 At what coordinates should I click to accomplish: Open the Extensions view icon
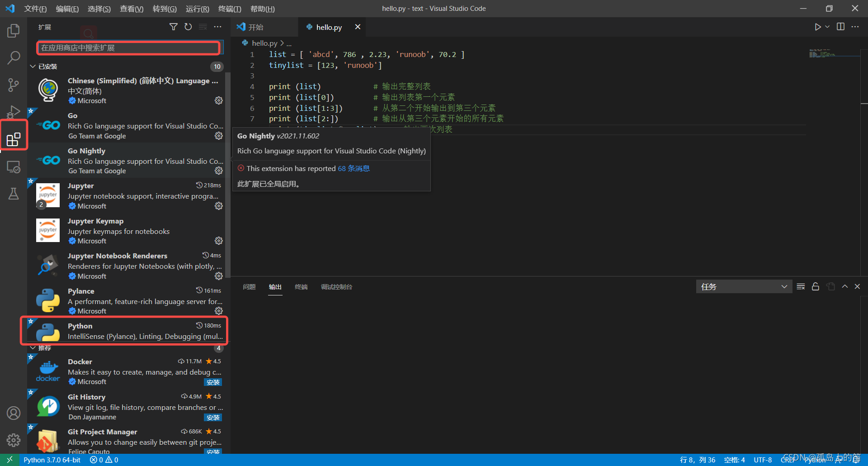coord(14,139)
